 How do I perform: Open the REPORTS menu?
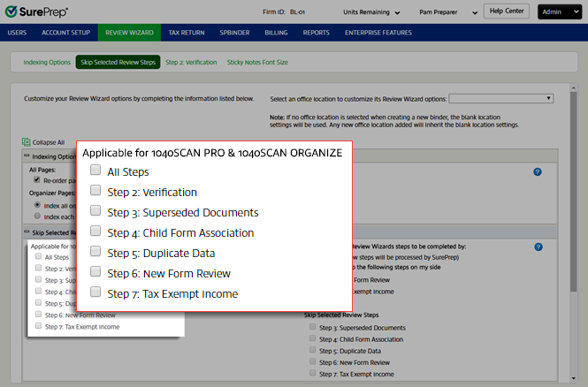pyautogui.click(x=317, y=33)
